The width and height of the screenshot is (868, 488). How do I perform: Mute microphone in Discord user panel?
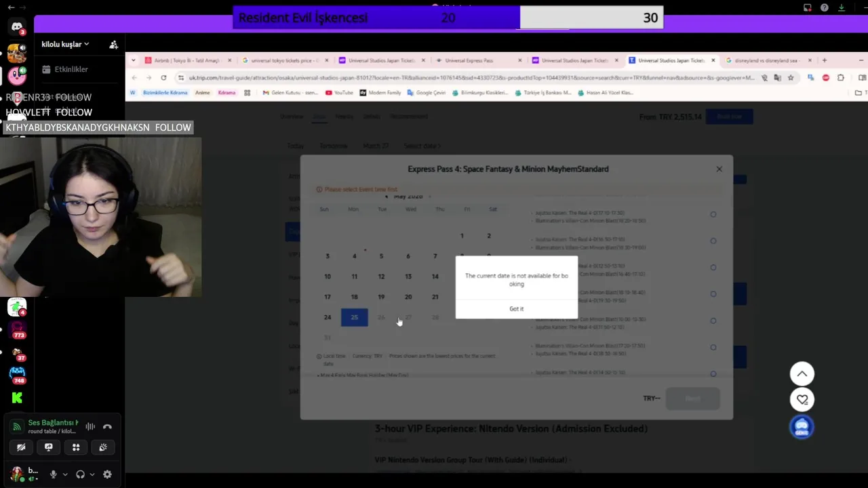coord(53,474)
